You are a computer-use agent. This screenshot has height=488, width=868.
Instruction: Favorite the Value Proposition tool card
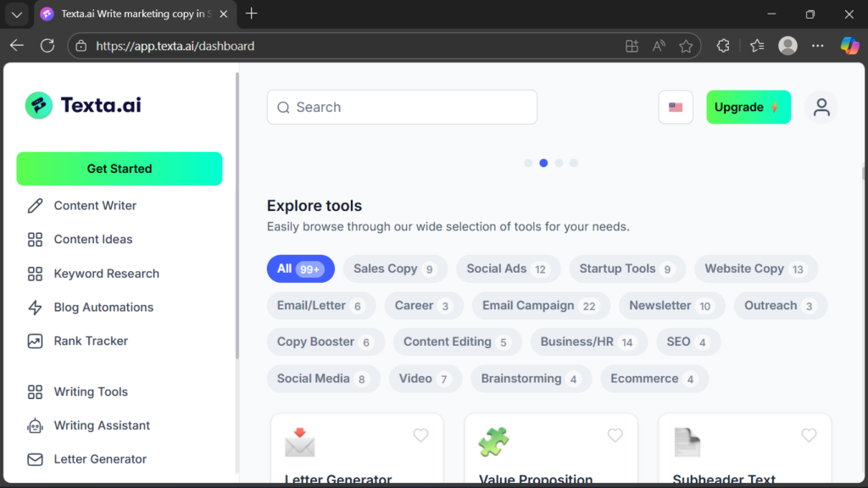pos(615,435)
